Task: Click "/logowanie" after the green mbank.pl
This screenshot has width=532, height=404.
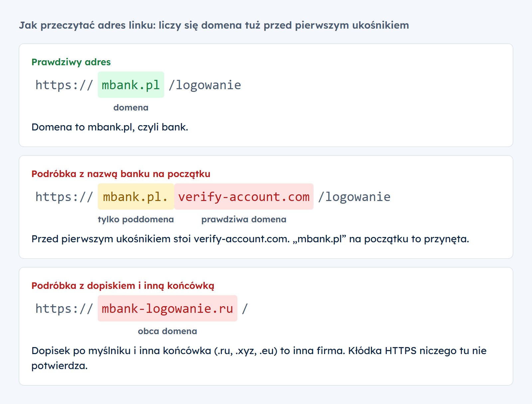Action: (x=205, y=85)
